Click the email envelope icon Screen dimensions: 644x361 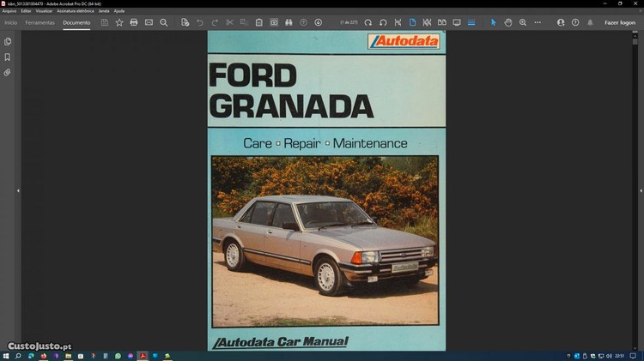coord(149,22)
